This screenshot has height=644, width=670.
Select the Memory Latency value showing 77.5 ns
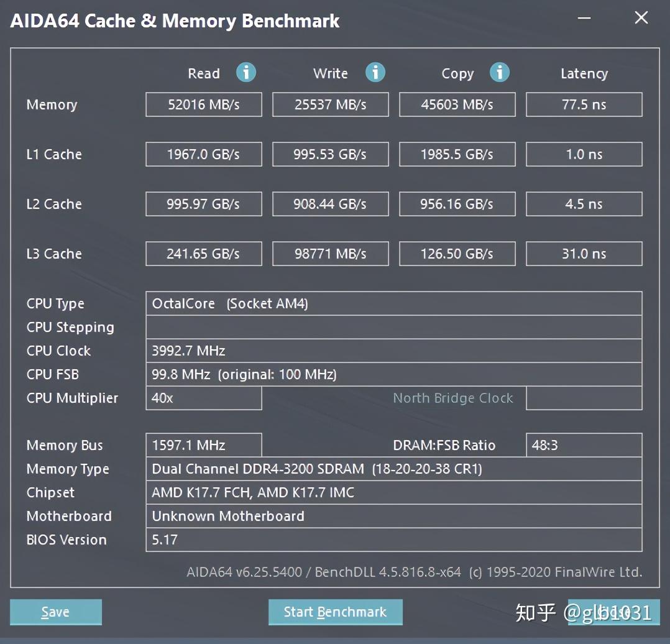coord(584,104)
